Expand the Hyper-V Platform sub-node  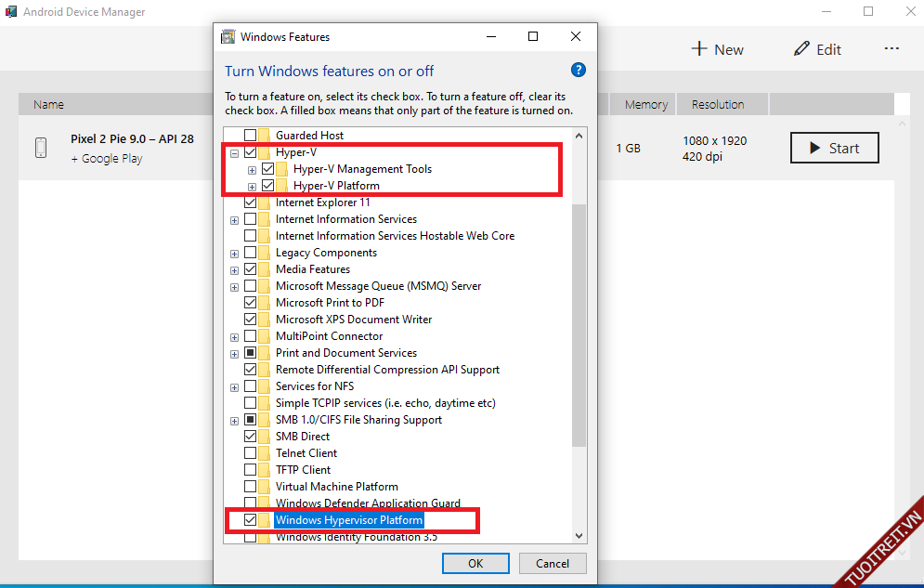[252, 186]
